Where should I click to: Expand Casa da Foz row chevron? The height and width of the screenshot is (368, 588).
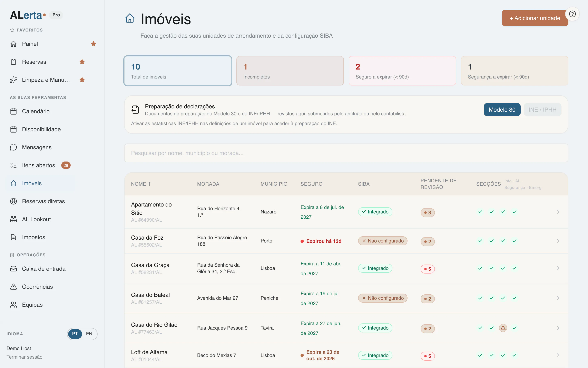coord(558,241)
